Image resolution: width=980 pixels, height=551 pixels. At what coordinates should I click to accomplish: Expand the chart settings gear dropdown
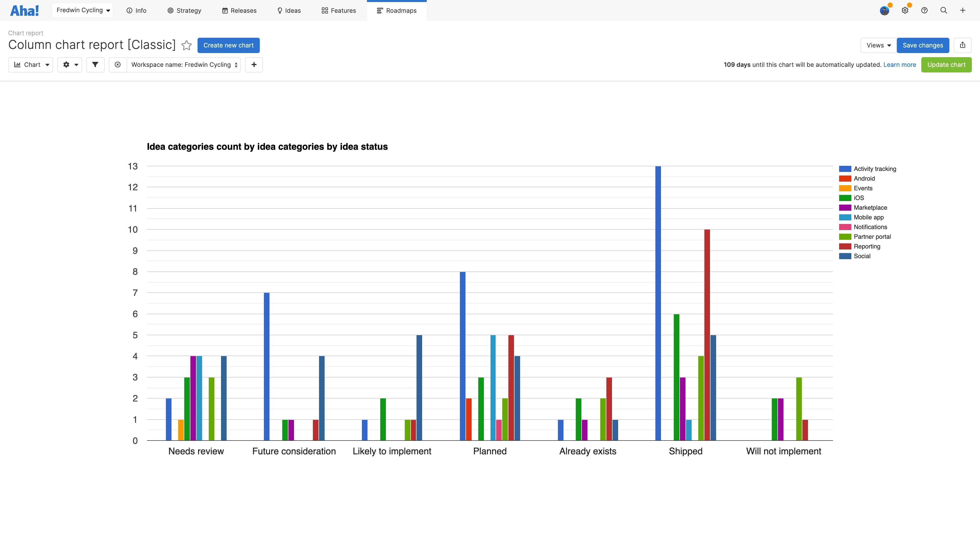70,65
